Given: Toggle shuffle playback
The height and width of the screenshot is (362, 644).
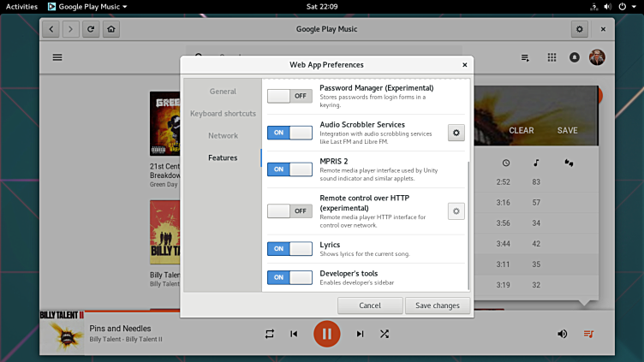Looking at the screenshot, I should 385,334.
